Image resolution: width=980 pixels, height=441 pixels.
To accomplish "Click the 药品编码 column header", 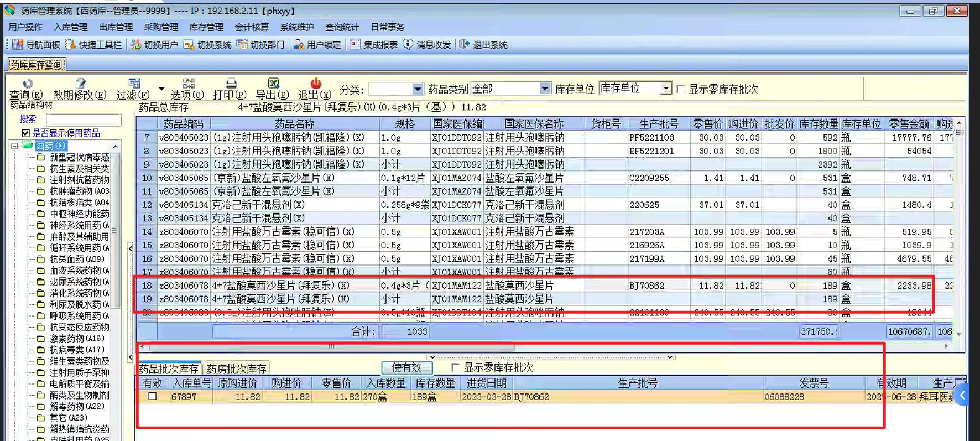I will point(184,124).
